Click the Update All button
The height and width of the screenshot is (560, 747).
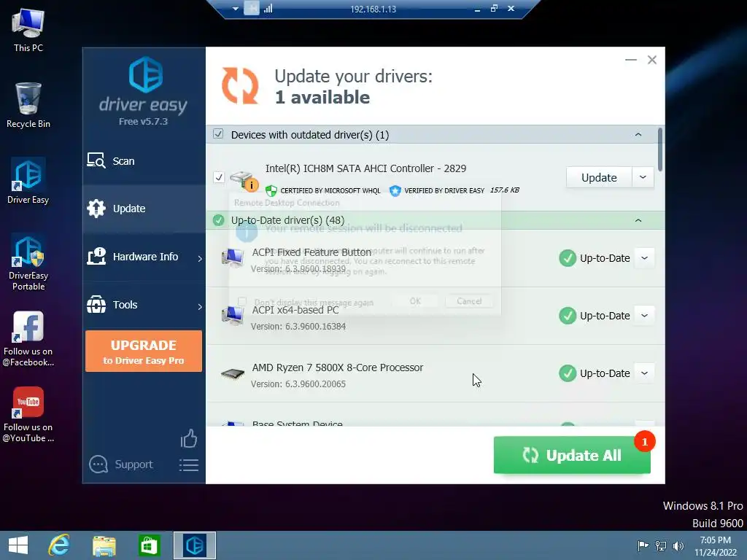(x=572, y=455)
